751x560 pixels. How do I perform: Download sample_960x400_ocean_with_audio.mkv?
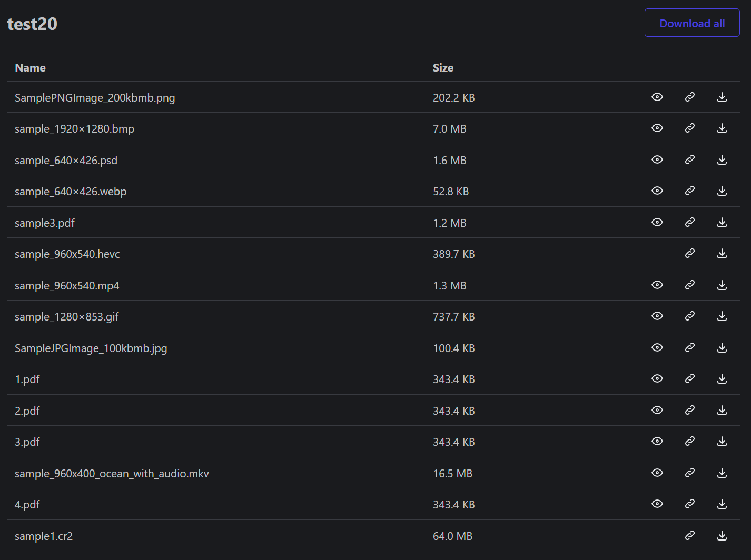pyautogui.click(x=722, y=473)
